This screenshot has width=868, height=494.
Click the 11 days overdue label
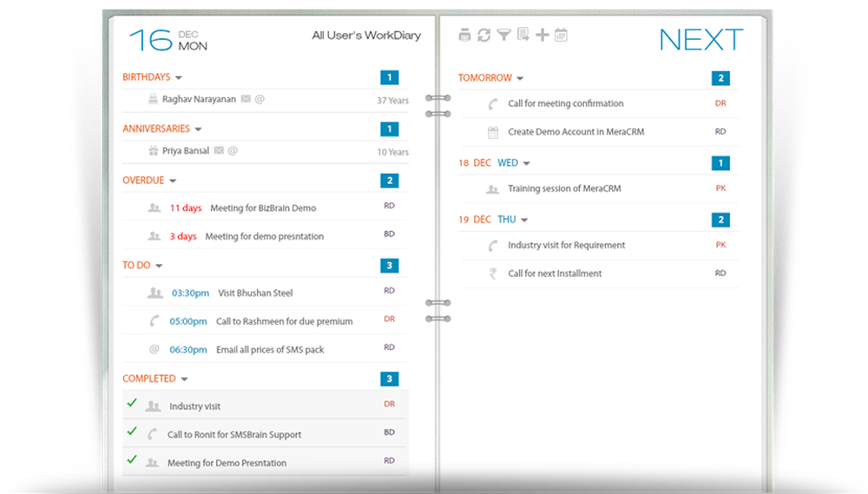click(186, 207)
